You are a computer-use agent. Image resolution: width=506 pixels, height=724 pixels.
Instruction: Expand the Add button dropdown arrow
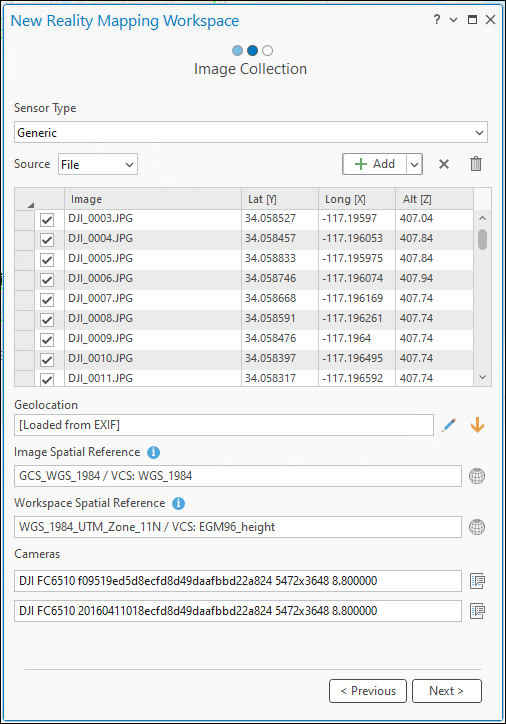[415, 164]
